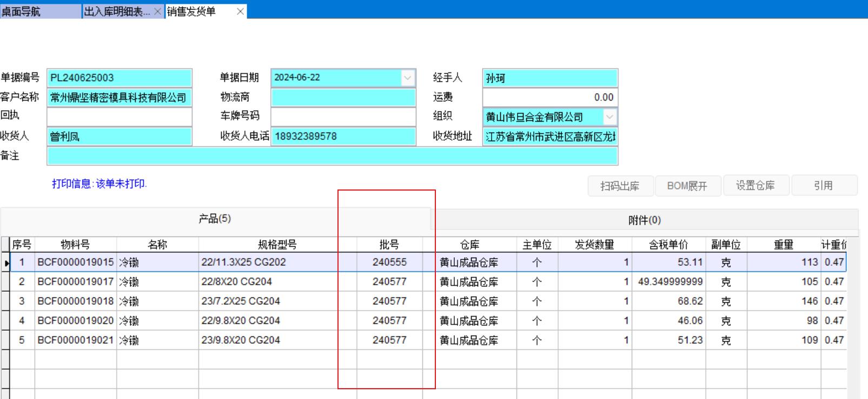Image resolution: width=868 pixels, height=399 pixels.
Task: Click the 收货人电话 field 18932389578
Action: [x=343, y=136]
